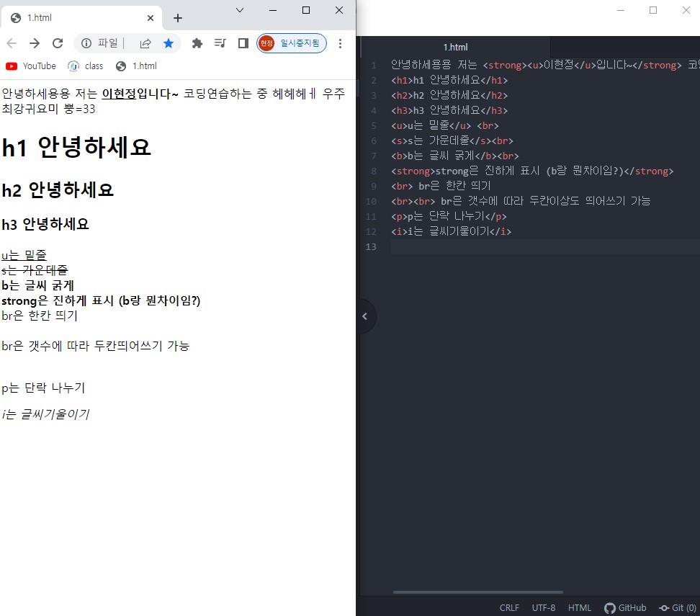Viewport: 700px width, 616px height.
Task: Close the 1.html Chrome tab
Action: point(151,18)
